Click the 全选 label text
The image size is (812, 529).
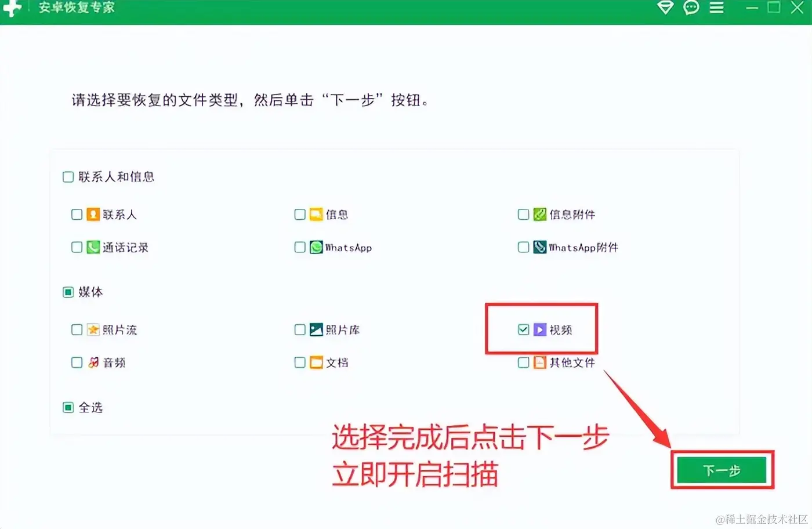91,408
